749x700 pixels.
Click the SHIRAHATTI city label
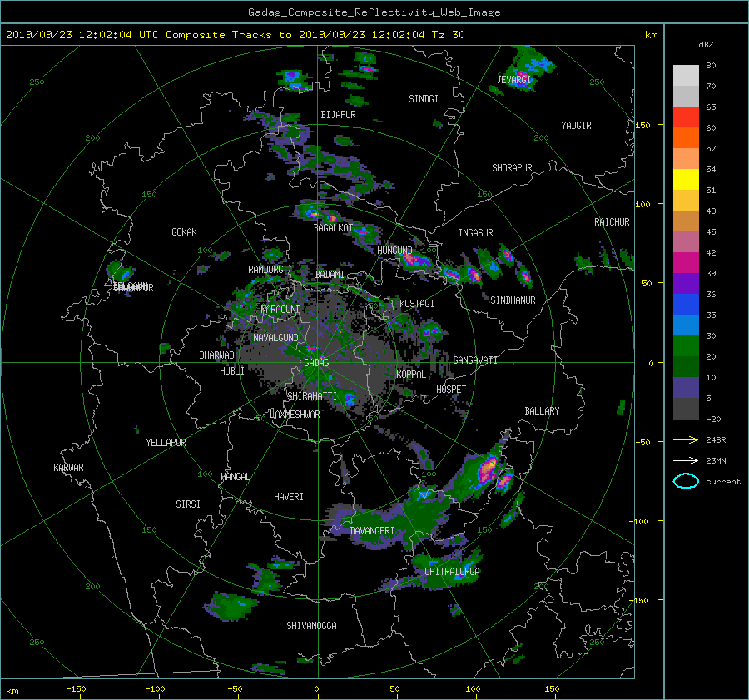click(312, 396)
